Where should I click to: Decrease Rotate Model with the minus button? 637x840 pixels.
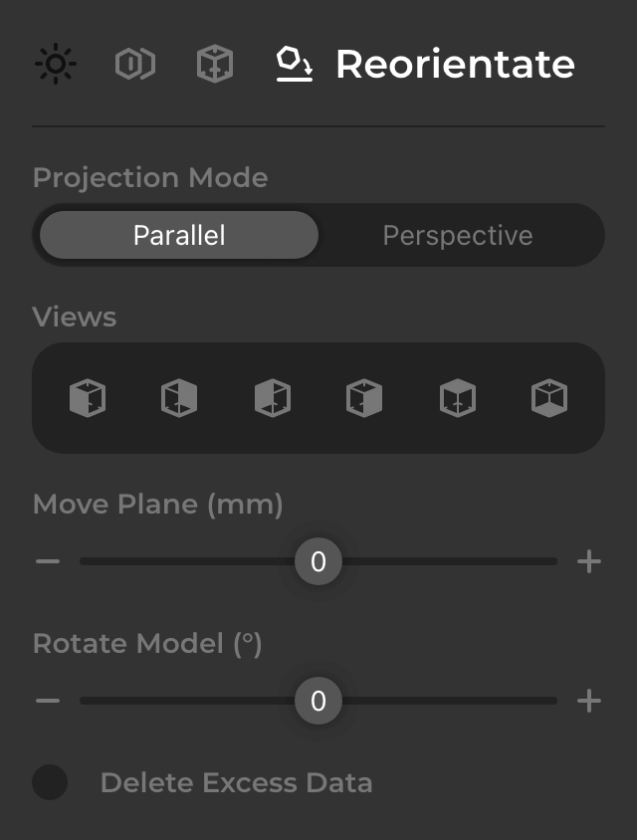(46, 701)
